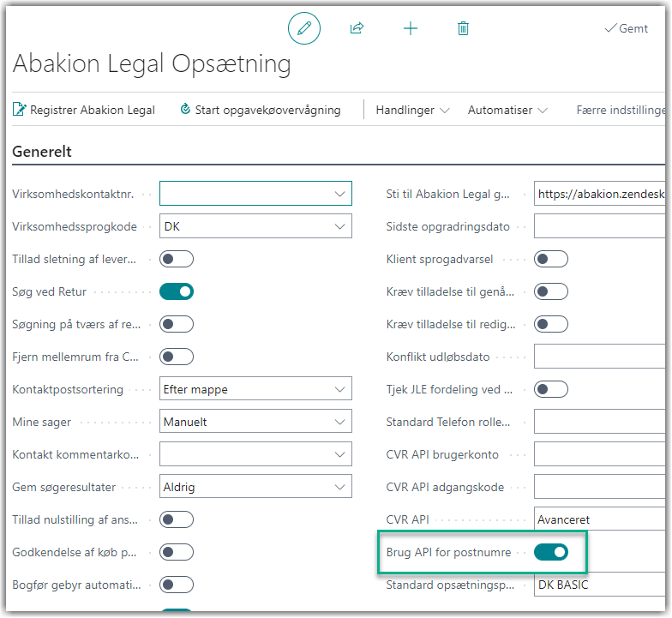The height and width of the screenshot is (618, 672).
Task: Click Registrer Abakion Legal action
Action: [x=84, y=110]
